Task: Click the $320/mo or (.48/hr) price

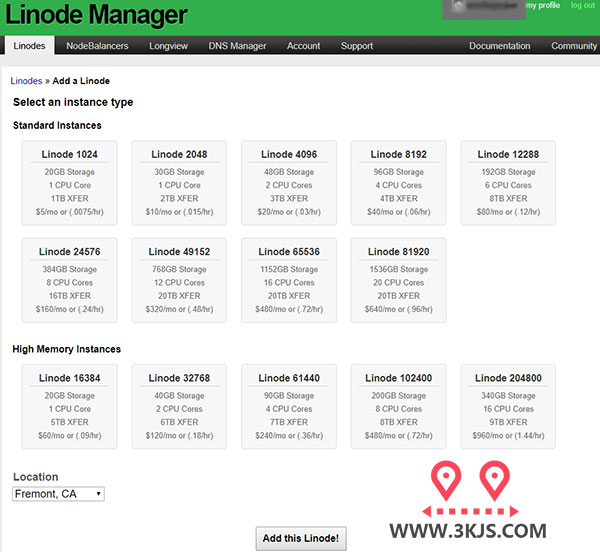Action: 179,309
